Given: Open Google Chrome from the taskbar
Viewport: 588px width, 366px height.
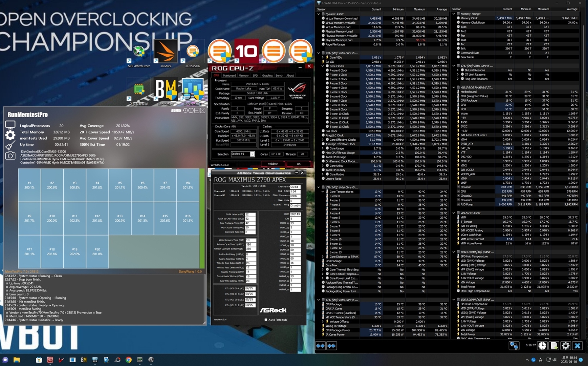Looking at the screenshot, I should click(129, 360).
